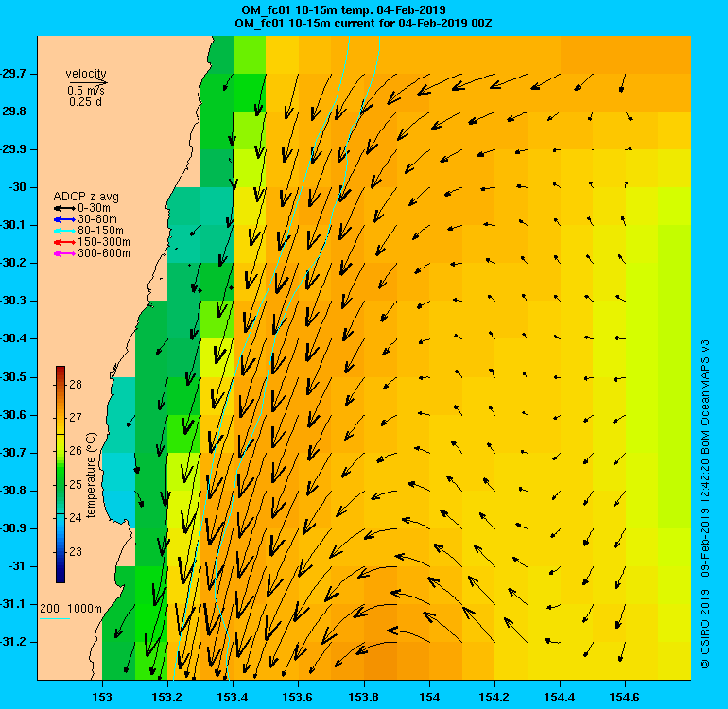Click the '-30.7' latitude axis label
728x709 pixels.
(x=12, y=453)
